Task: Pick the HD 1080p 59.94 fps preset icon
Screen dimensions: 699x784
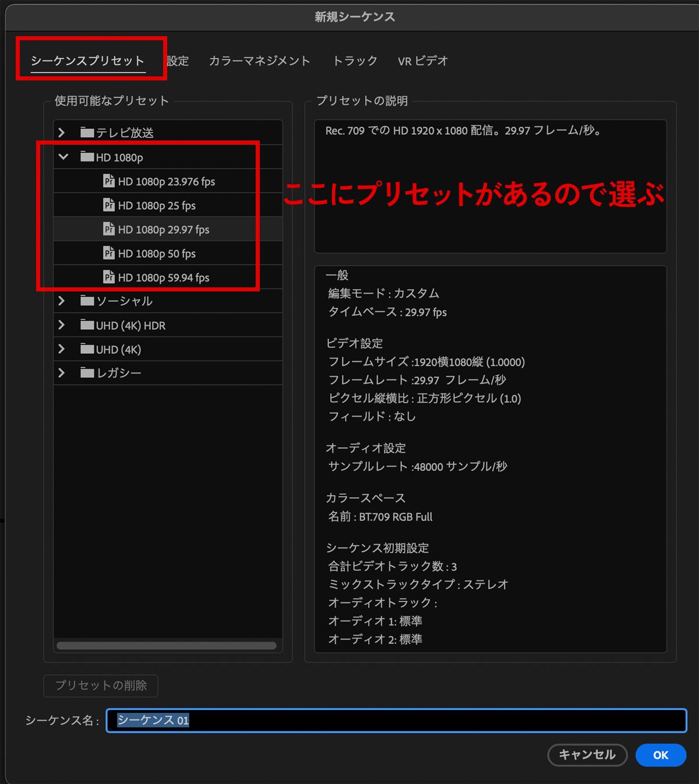Action: [x=109, y=277]
